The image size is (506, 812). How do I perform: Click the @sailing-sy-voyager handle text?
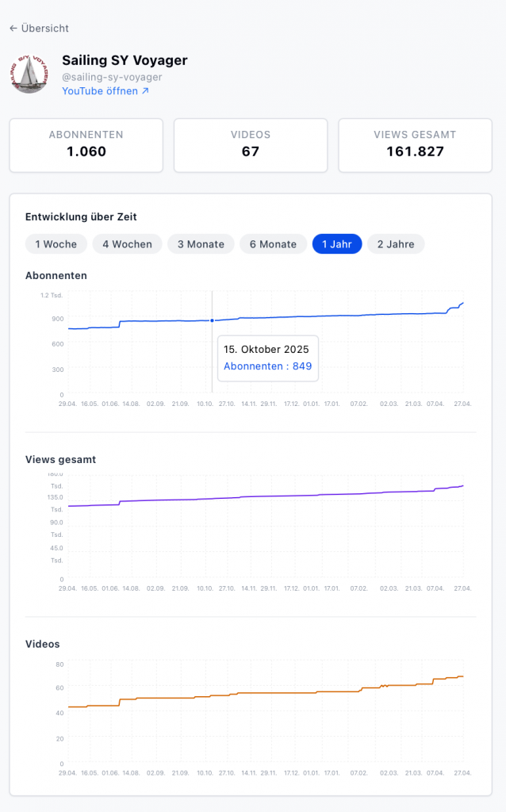[112, 77]
